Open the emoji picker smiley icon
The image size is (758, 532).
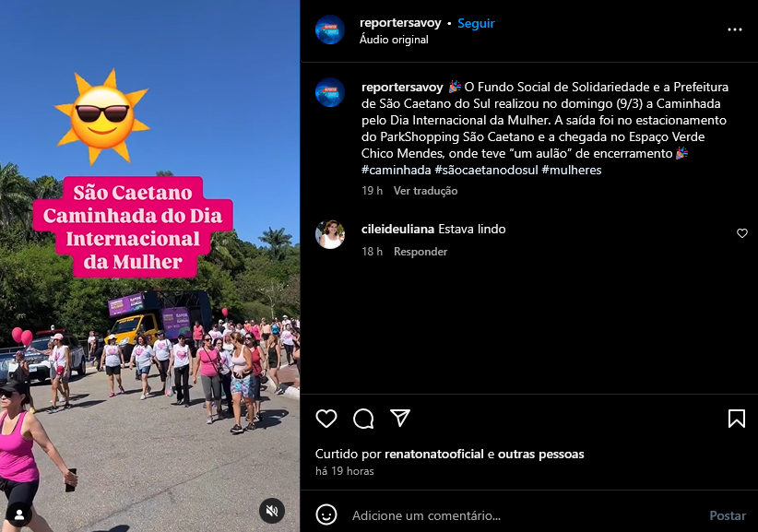click(x=326, y=514)
